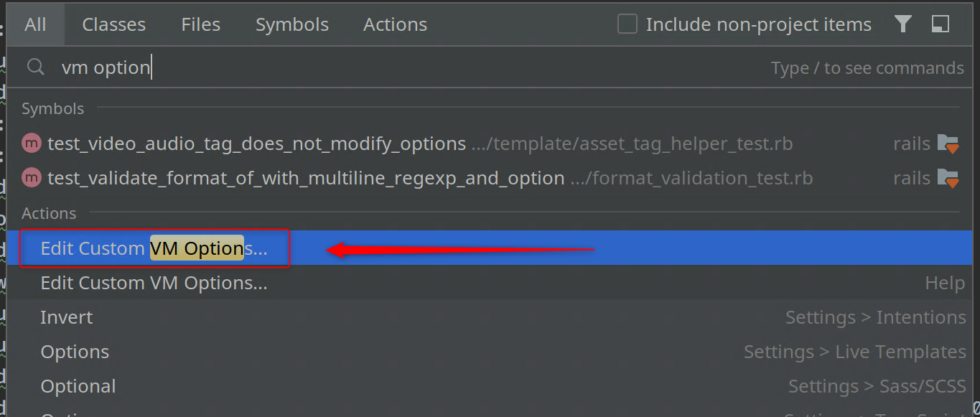This screenshot has height=417, width=980.
Task: Switch to the Symbols tab
Action: [x=291, y=24]
